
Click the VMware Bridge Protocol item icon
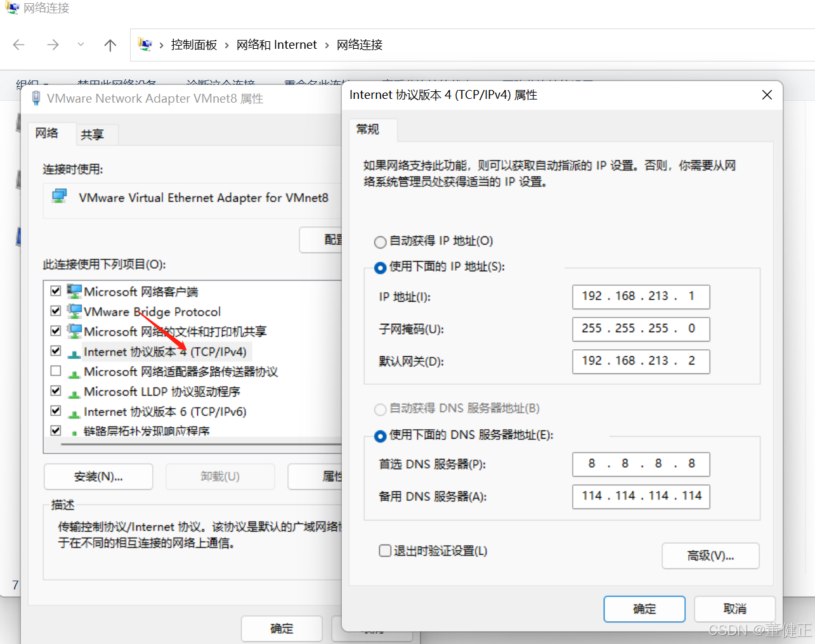pos(74,311)
